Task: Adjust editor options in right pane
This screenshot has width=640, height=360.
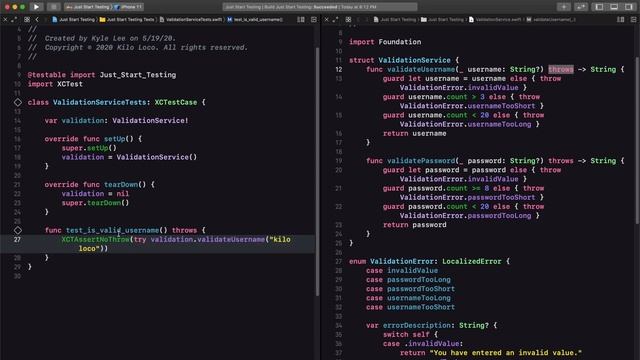Action: tap(620, 19)
